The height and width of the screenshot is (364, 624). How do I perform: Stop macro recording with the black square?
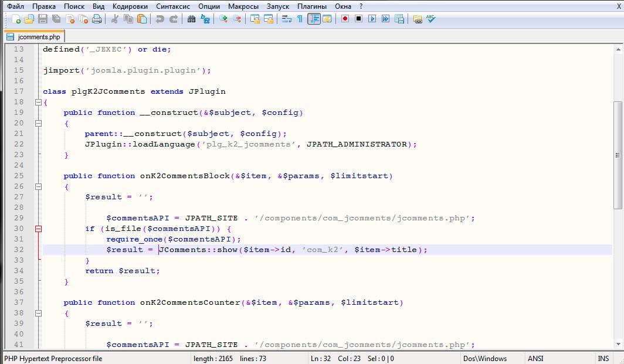click(358, 19)
